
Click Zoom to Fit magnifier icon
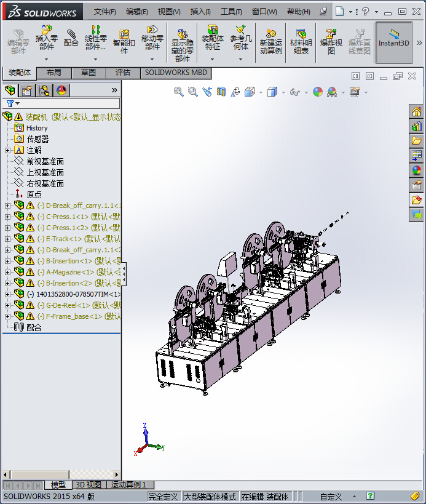click(x=178, y=92)
